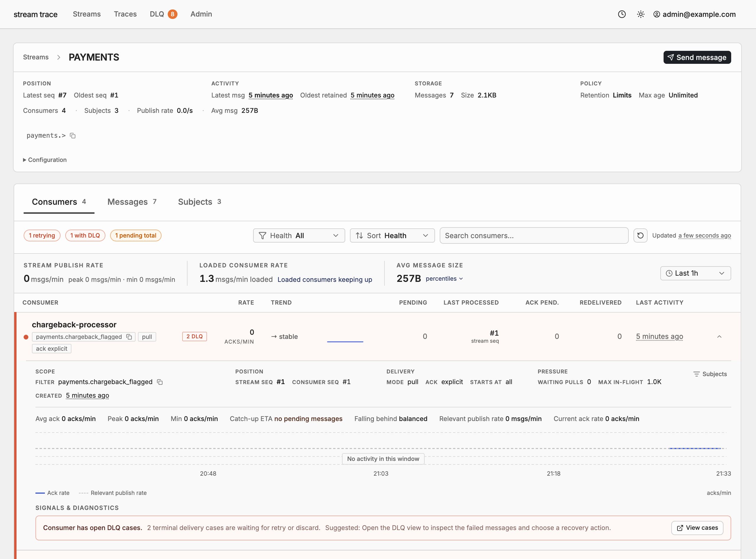Click the No activity in this window label
The height and width of the screenshot is (559, 756).
tap(383, 459)
